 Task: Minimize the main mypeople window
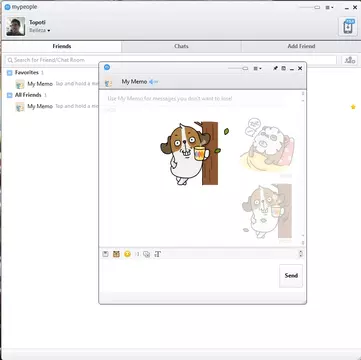(347, 7)
